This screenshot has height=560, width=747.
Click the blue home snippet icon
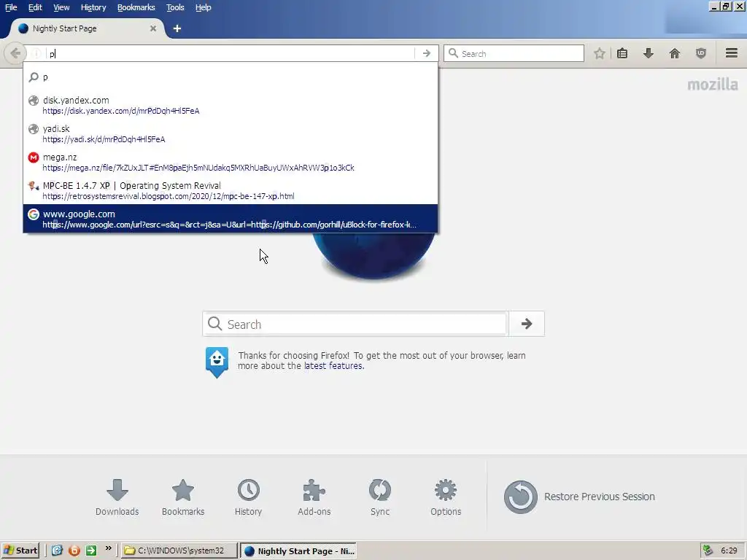[x=217, y=362]
